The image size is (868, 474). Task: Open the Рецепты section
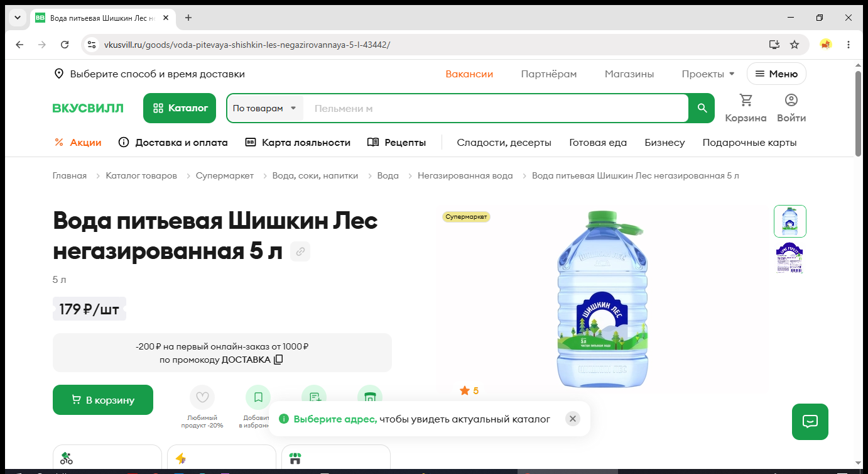click(x=396, y=143)
